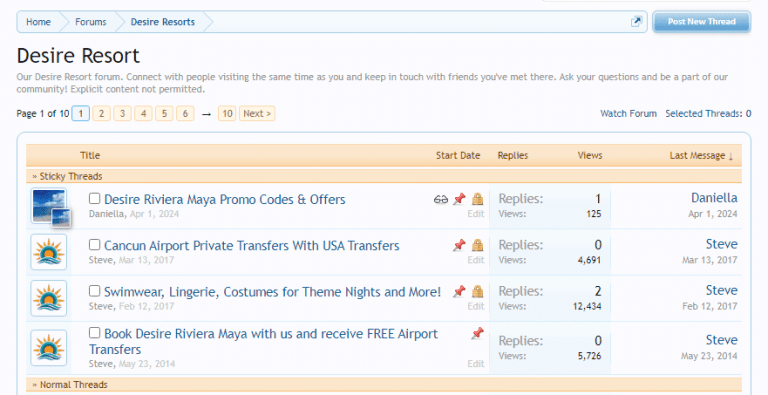The image size is (768, 395).
Task: Open Desire Riviera Maya Promo Codes & Offers thread
Action: (x=225, y=199)
